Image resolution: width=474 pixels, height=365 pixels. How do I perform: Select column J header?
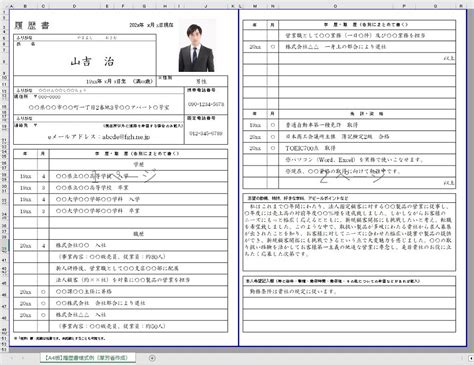pos(206,6)
